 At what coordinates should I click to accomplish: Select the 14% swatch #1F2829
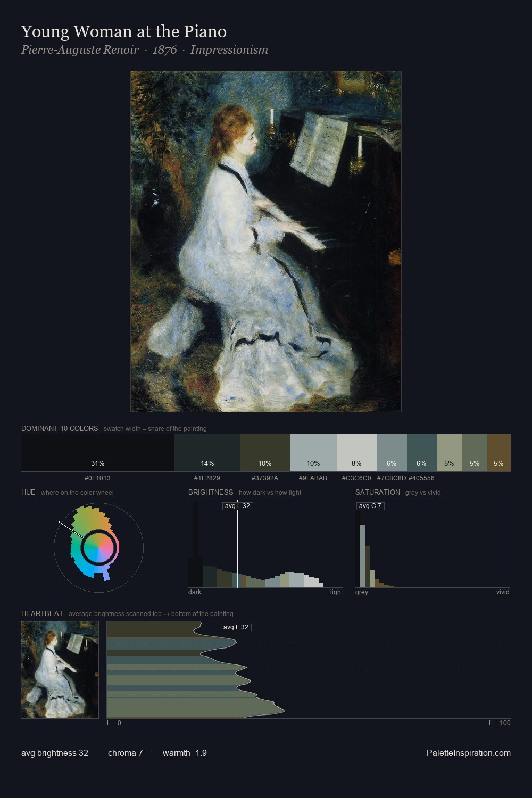[x=207, y=453]
